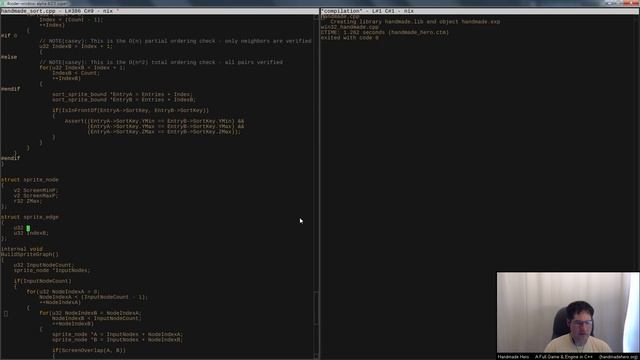This screenshot has height=360, width=640.
Task: Click the '#endif' line just below '++IndexB)'
Action: [x=11, y=89]
